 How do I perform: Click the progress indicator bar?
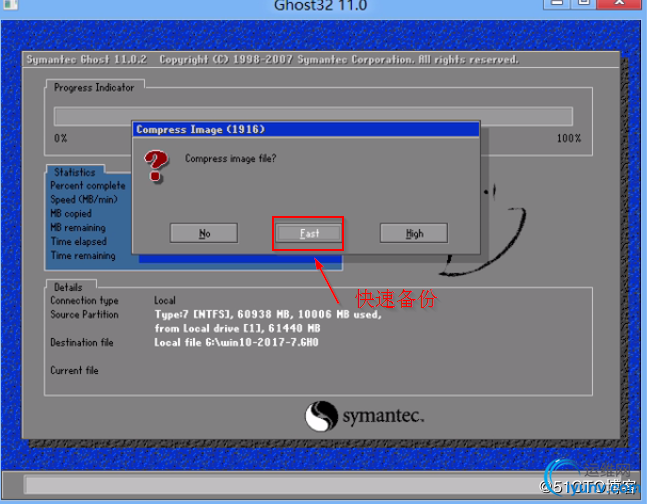(x=313, y=116)
